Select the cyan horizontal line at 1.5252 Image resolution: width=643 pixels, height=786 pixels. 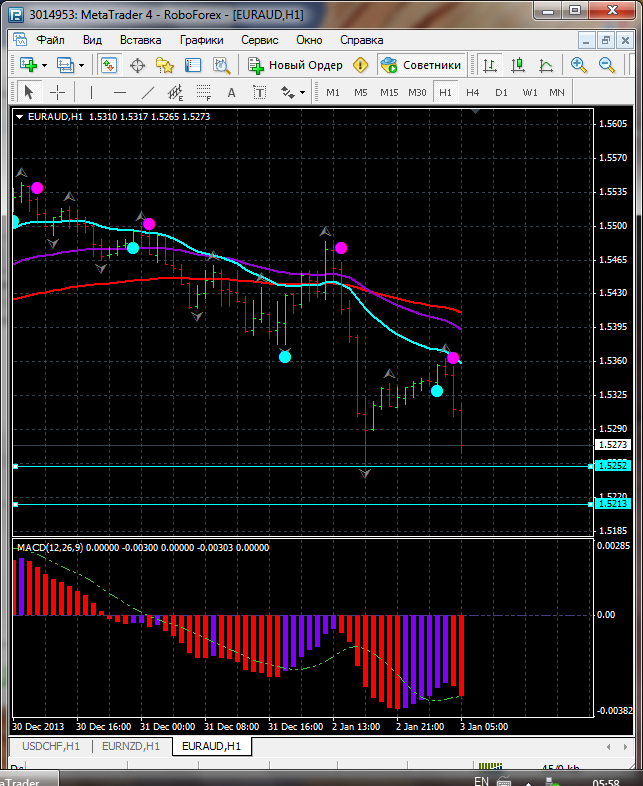pos(303,466)
